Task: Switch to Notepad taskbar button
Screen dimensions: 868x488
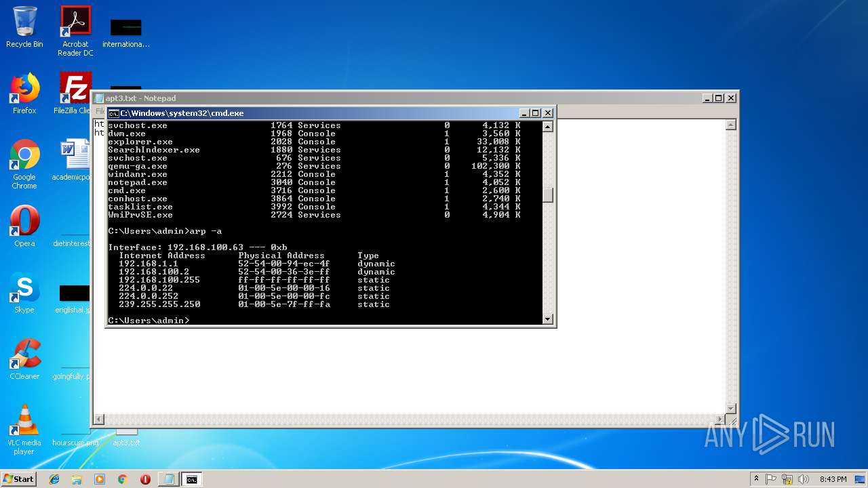Action: pyautogui.click(x=168, y=479)
